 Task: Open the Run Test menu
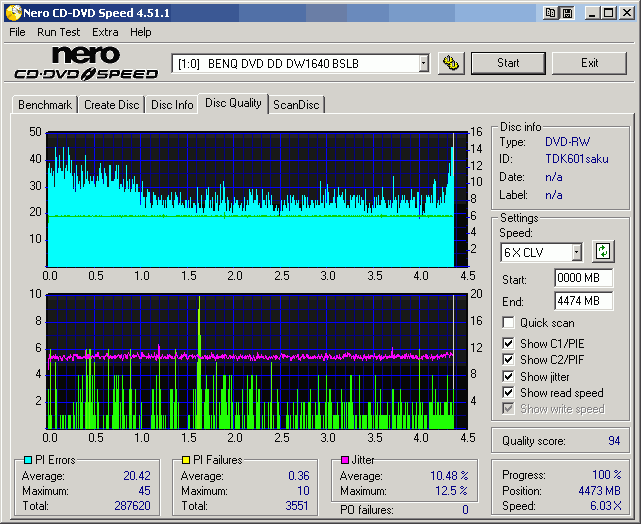58,32
